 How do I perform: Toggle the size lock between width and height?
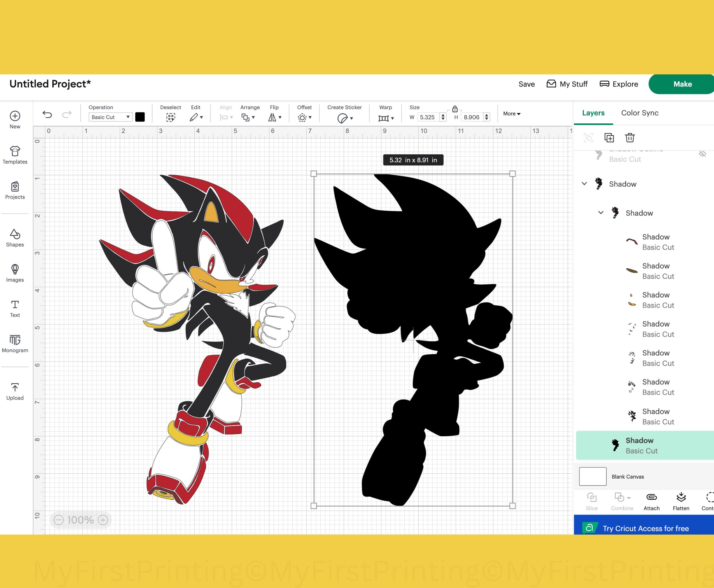coord(455,109)
